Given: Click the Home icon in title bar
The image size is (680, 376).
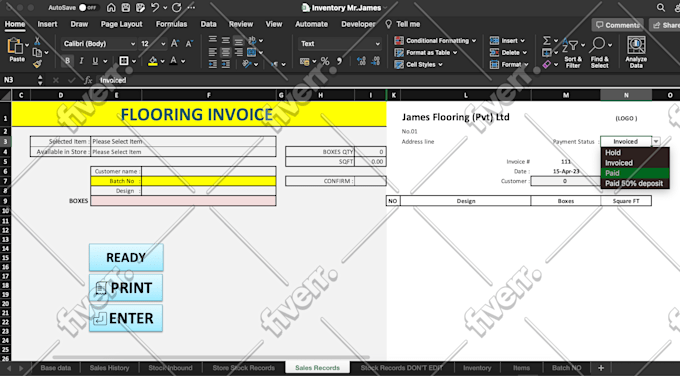Looking at the screenshot, I should (111, 8).
